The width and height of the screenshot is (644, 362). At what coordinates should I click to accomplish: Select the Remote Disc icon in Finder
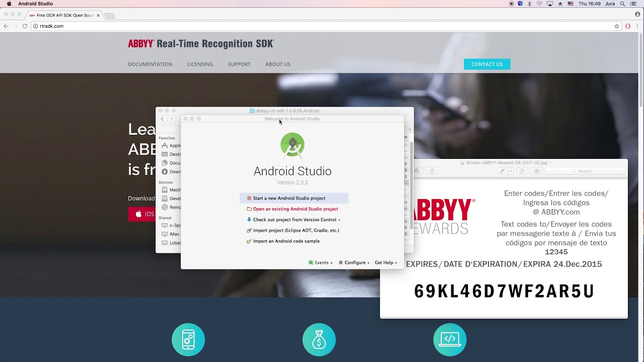[x=165, y=207]
